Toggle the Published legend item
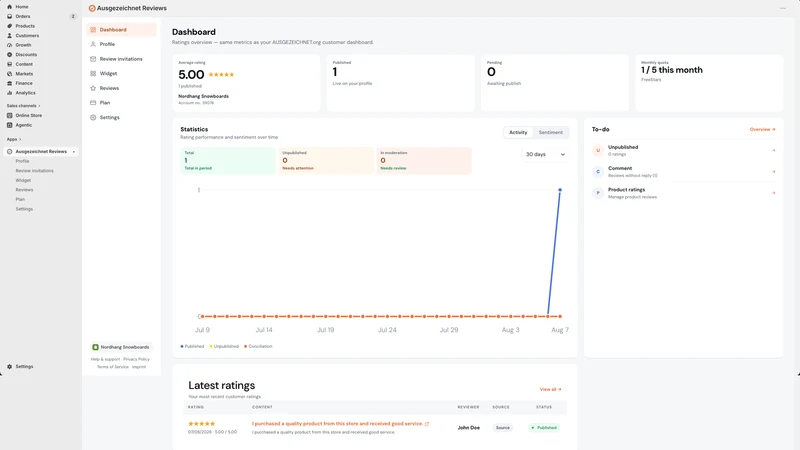This screenshot has height=450, width=800. (192, 346)
